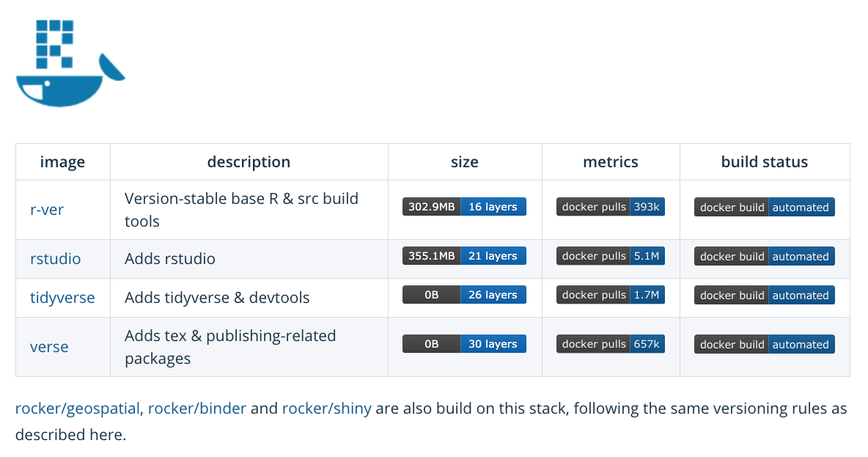Click the 'metrics' column header
This screenshot has width=868, height=457.
coord(611,162)
